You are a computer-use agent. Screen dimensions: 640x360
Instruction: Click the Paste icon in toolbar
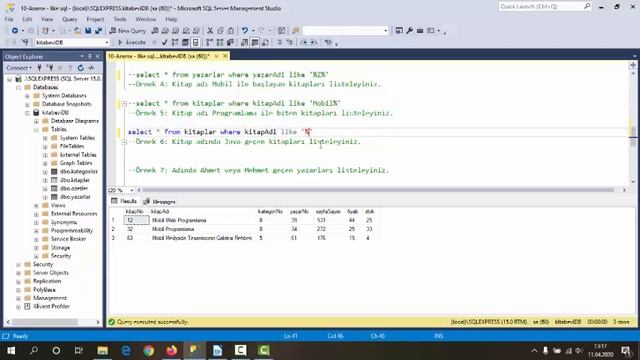point(231,31)
